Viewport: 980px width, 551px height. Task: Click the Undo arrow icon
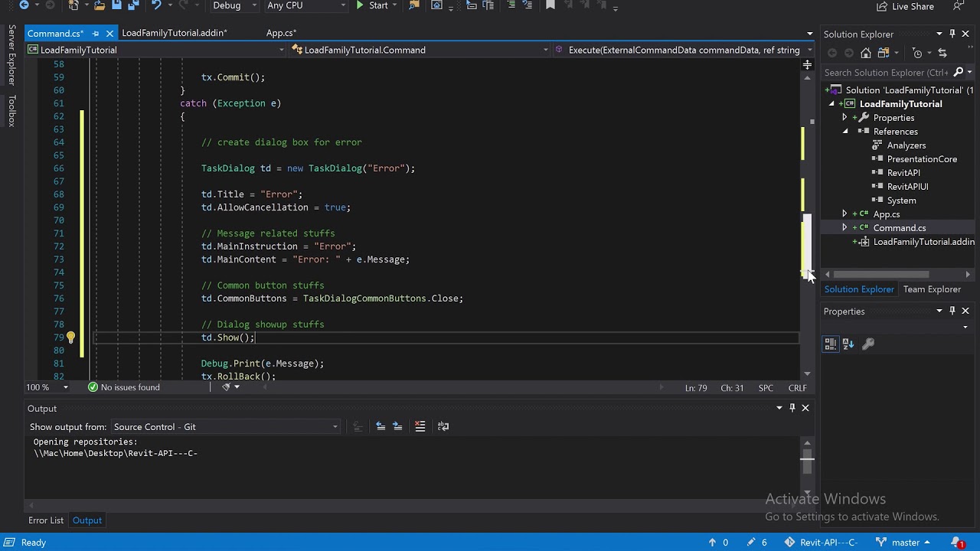pos(157,5)
